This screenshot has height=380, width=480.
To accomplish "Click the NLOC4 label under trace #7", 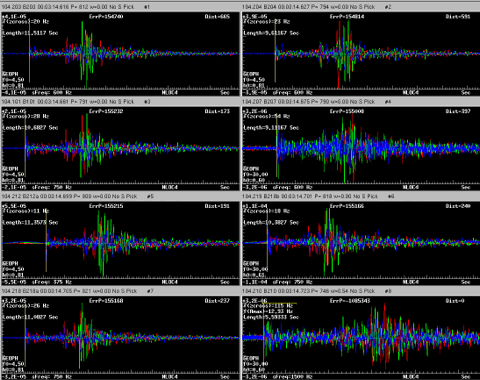I will [x=170, y=376].
